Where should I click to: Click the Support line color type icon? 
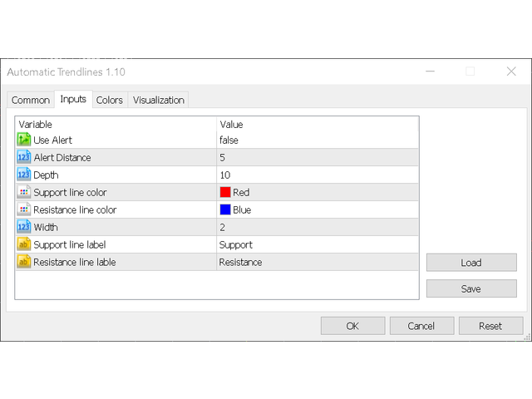24,192
